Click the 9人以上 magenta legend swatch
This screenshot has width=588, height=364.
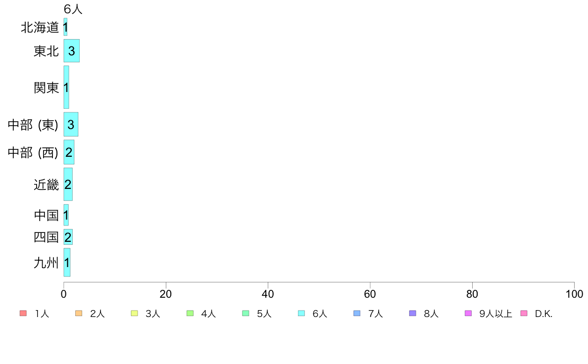pos(468,314)
